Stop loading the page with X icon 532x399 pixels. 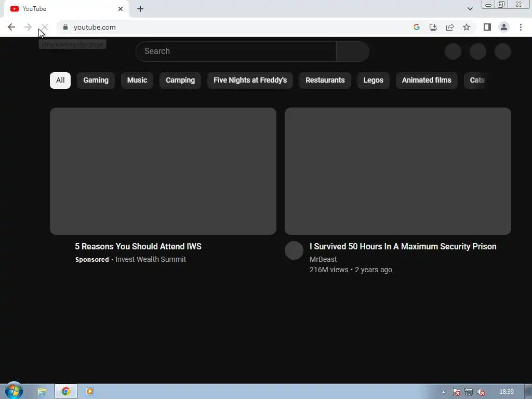click(45, 27)
